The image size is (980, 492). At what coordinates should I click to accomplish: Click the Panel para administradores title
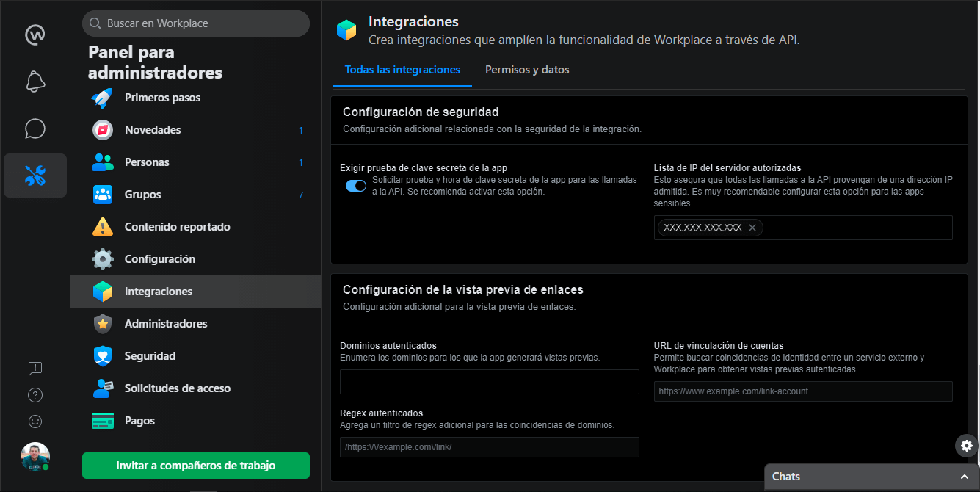[x=155, y=62]
